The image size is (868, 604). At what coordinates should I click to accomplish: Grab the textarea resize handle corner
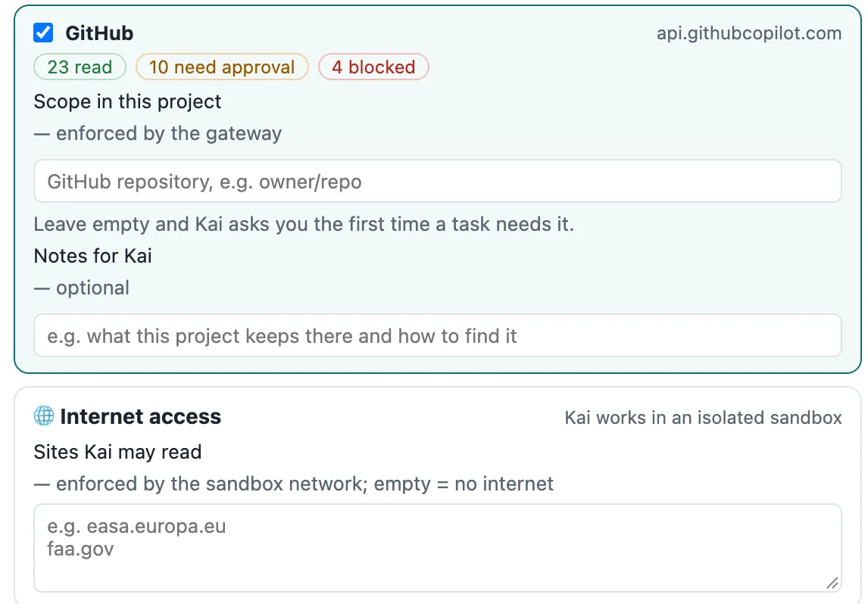(832, 583)
